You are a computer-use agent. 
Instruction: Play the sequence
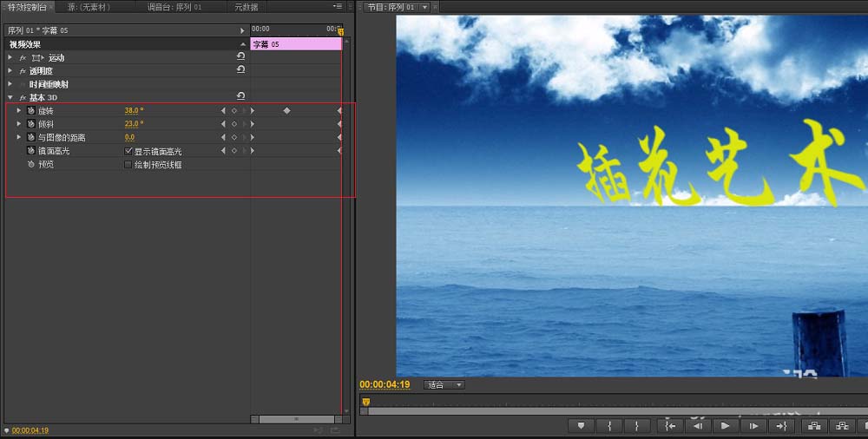[x=725, y=426]
